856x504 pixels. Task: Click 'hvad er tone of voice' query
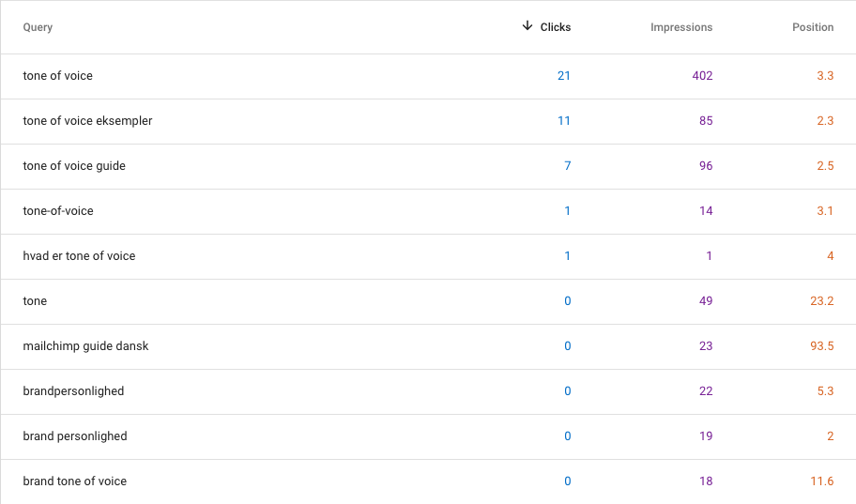(79, 256)
